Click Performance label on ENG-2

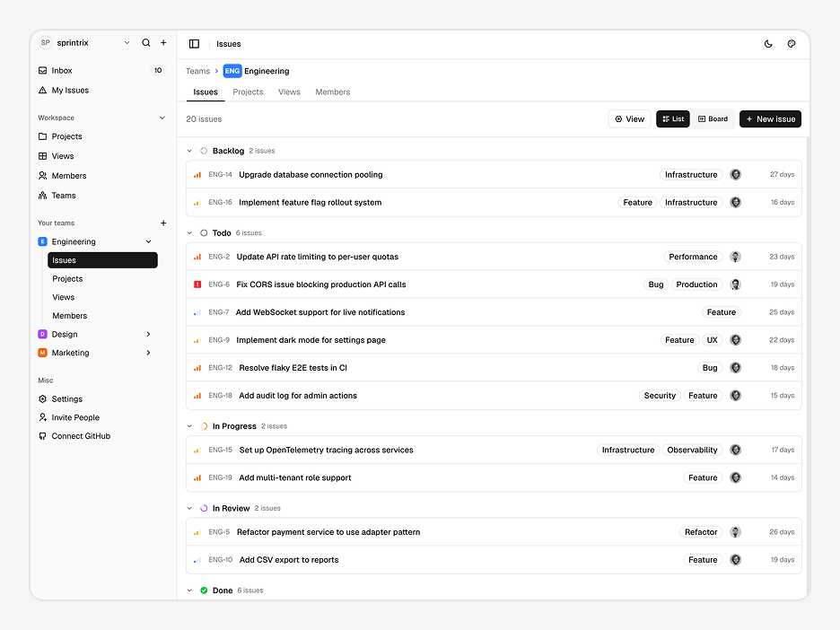(693, 257)
